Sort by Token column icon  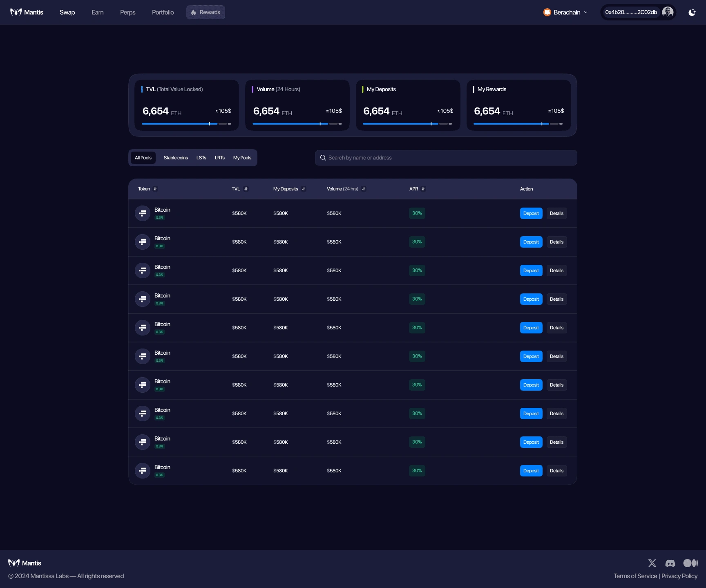(x=155, y=189)
